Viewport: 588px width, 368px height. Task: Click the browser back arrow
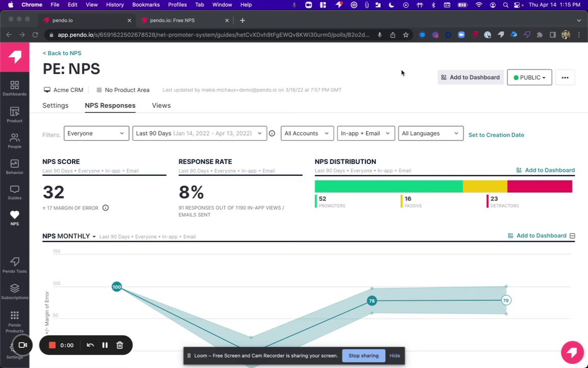point(9,35)
